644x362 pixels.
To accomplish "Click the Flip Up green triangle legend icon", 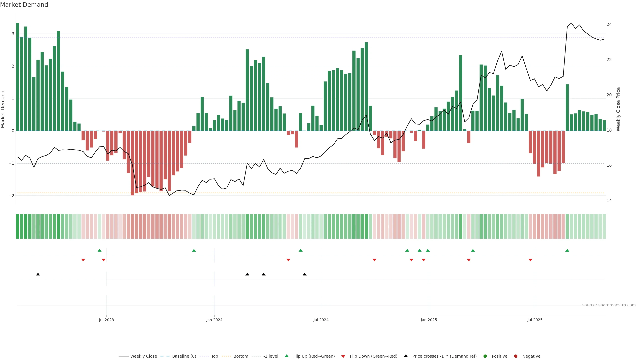I will [286, 356].
